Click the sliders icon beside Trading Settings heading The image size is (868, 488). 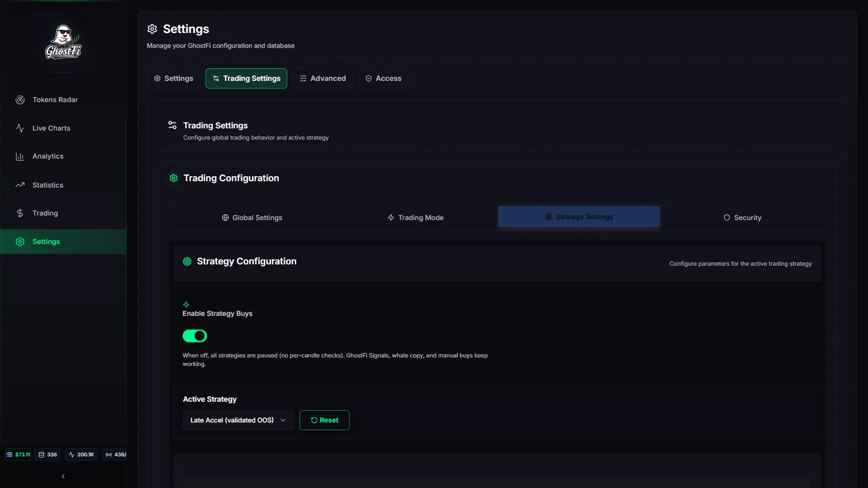click(173, 125)
